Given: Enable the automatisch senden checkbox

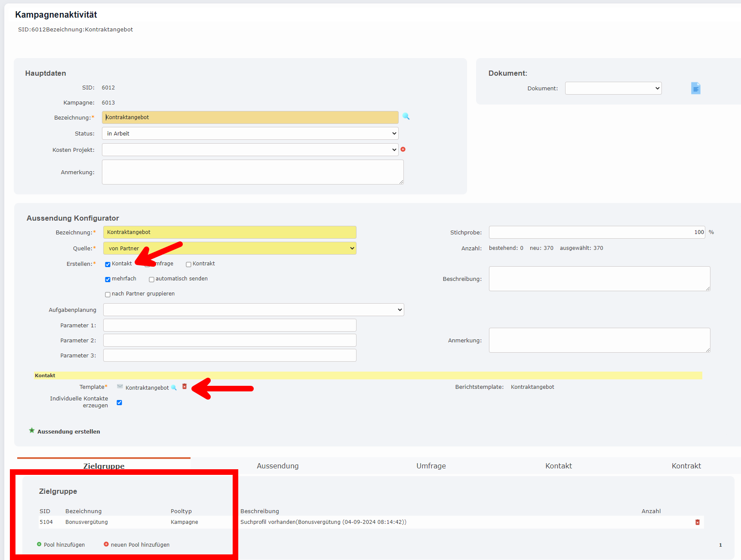Looking at the screenshot, I should tap(151, 280).
